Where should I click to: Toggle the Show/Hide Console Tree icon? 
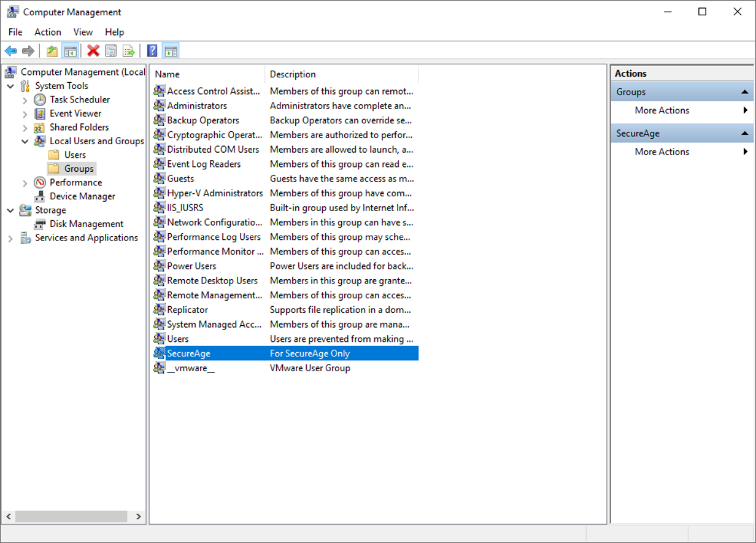click(70, 51)
